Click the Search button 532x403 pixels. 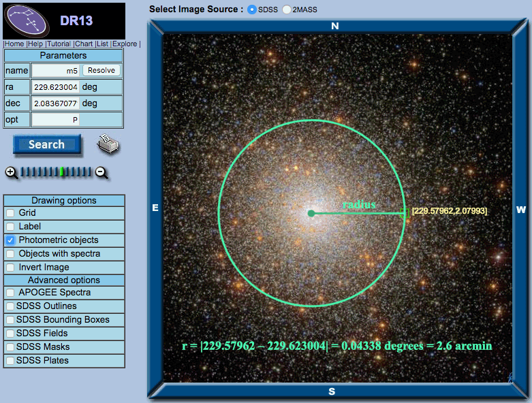point(47,144)
